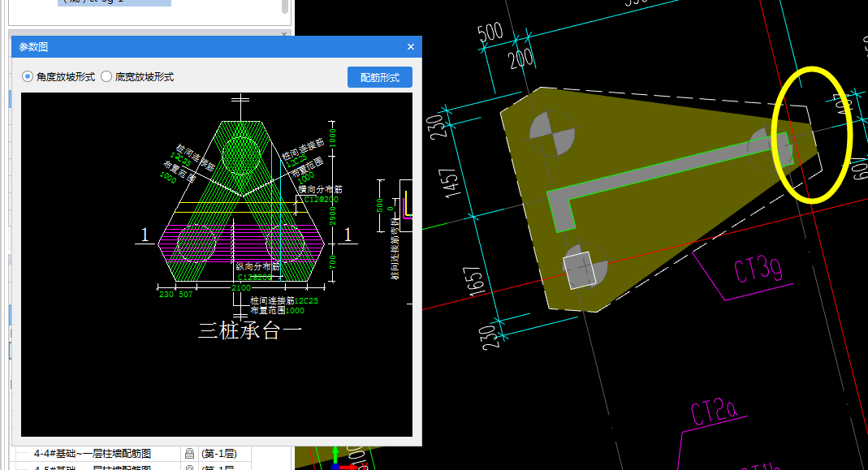868x470 pixels.
Task: Select the 角度放坡形式 radio option
Action: (58, 77)
